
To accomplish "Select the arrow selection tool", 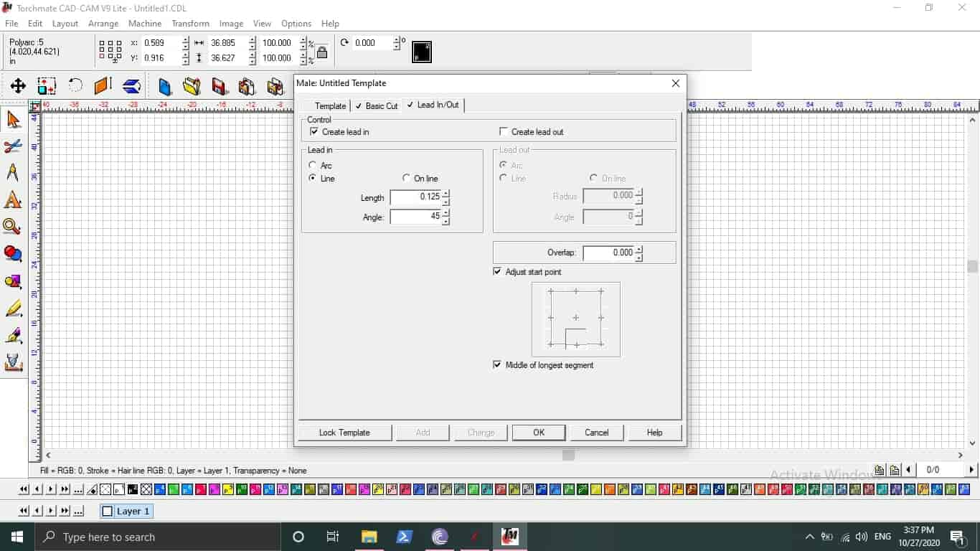I will [x=13, y=119].
